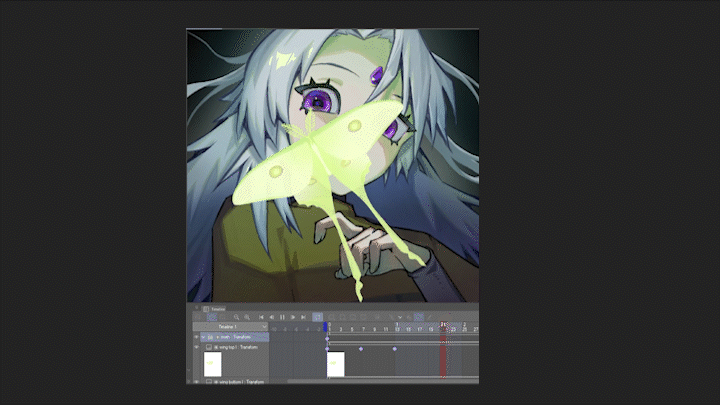Click the timeline horizontal scrollbar
Viewport: 720px width, 405px height.
point(383,381)
